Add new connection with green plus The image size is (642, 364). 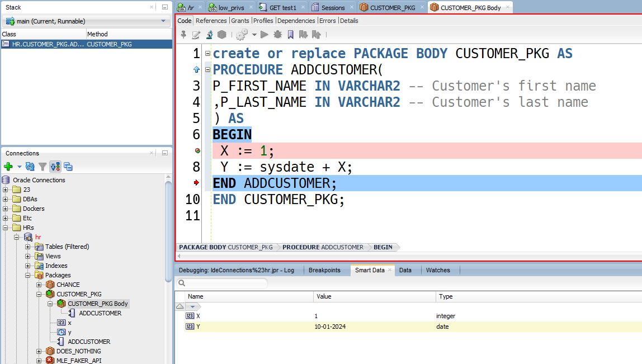point(8,166)
